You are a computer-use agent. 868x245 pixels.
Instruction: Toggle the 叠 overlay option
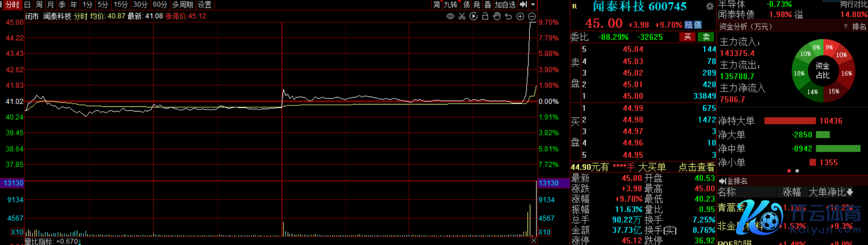(x=487, y=5)
